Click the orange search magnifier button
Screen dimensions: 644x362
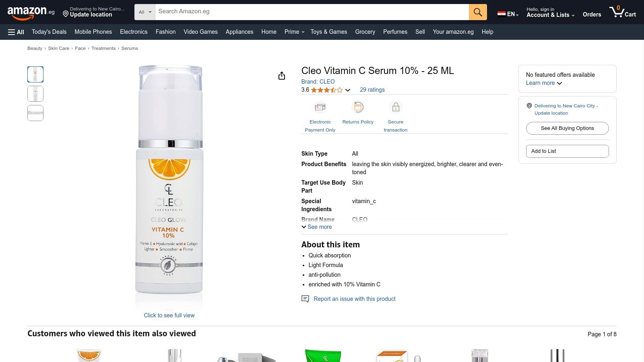478,12
